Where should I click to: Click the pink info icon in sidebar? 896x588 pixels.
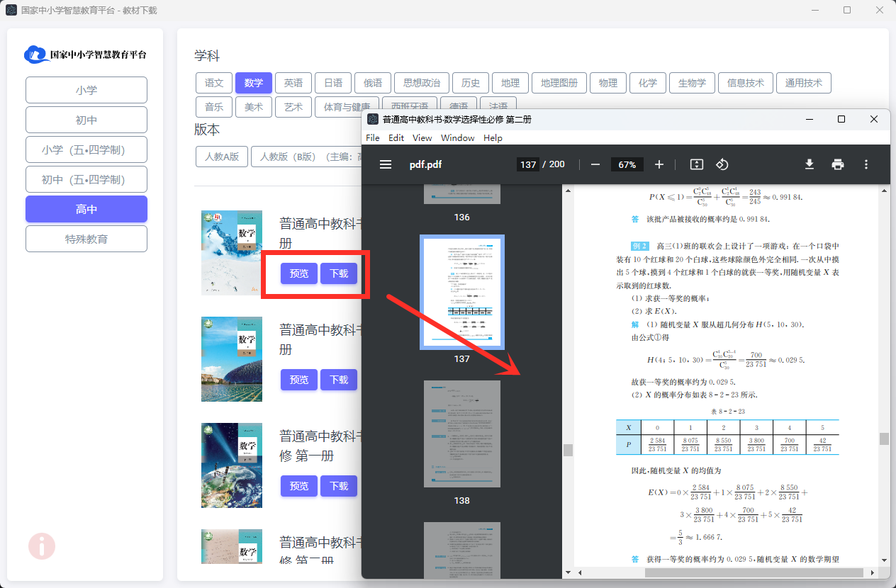pyautogui.click(x=42, y=546)
